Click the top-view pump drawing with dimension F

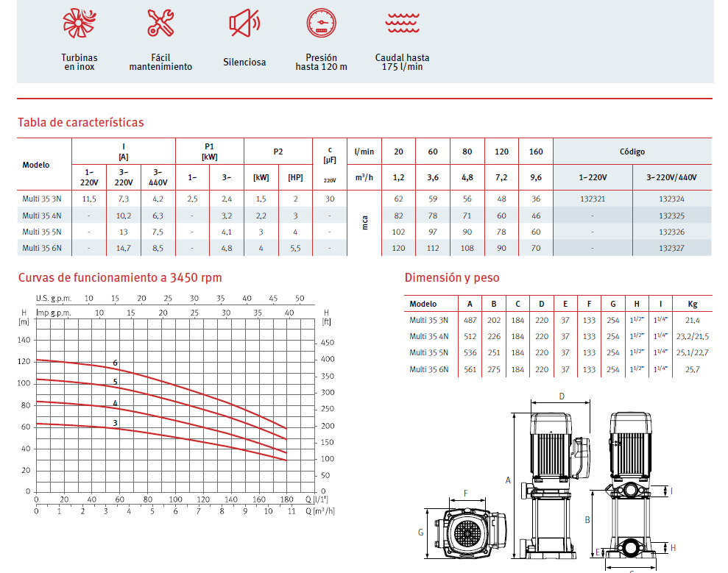[x=465, y=530]
